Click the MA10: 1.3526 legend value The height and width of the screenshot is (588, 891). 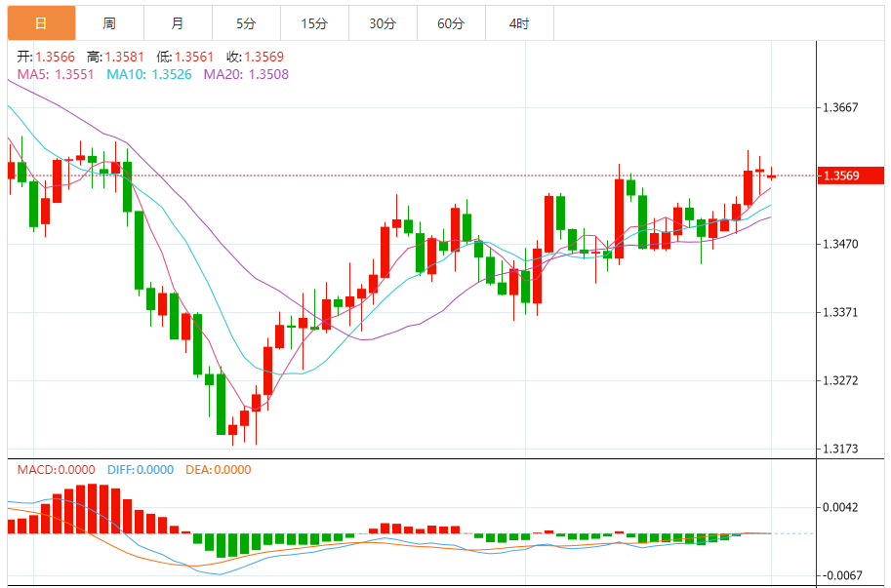(x=149, y=74)
